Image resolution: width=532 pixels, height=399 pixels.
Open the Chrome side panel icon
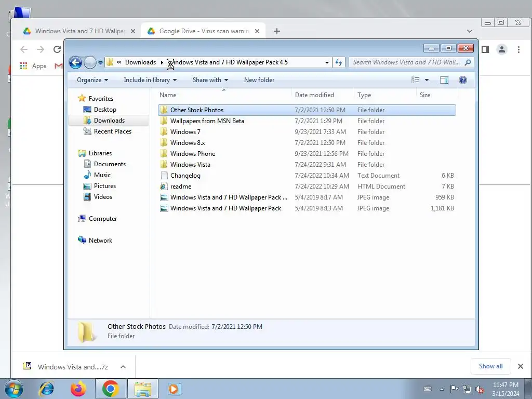pos(485,49)
